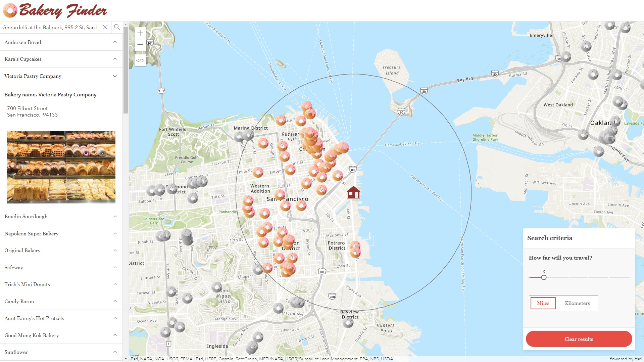Expand the Napoleon Super Bakery entry
This screenshot has height=362, width=644.
[61, 234]
